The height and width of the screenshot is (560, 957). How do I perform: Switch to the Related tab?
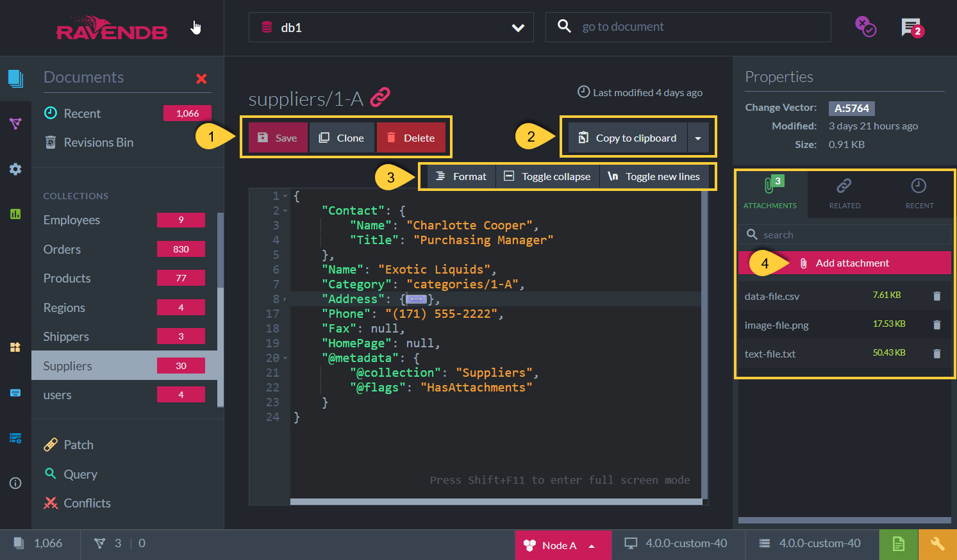(844, 194)
